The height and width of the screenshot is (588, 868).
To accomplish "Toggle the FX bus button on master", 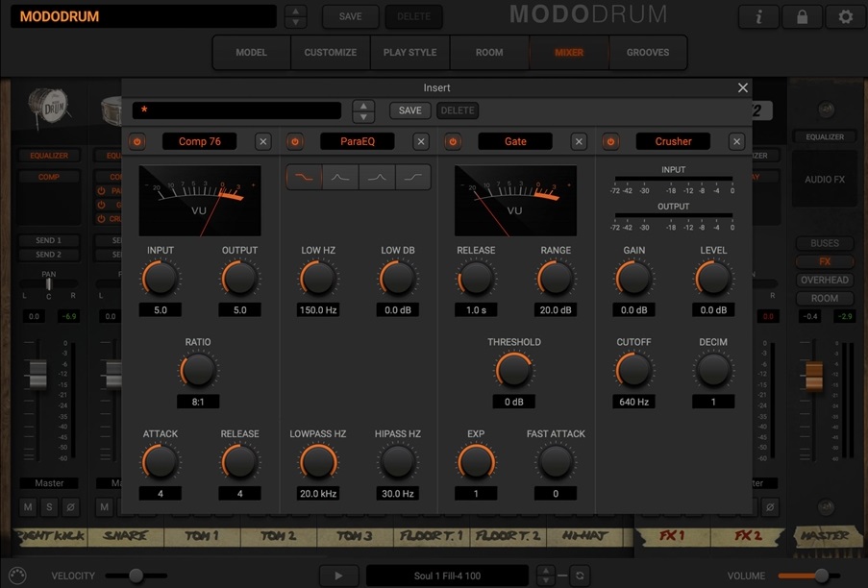I will (825, 261).
